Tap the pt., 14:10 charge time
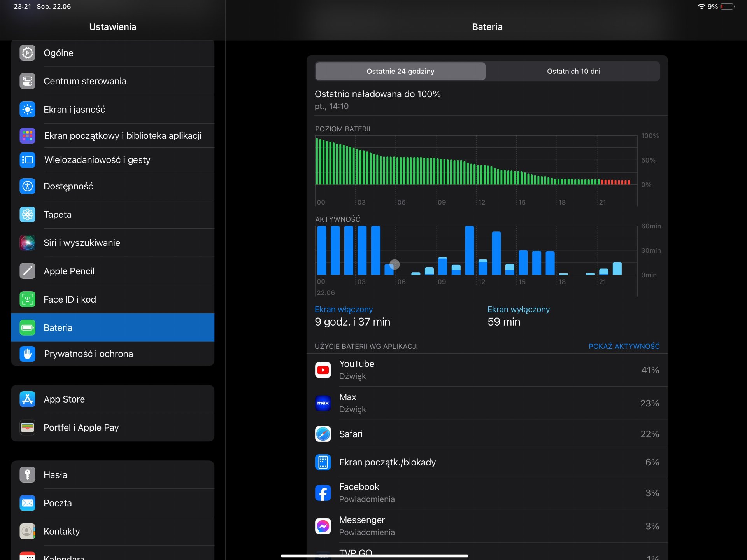Viewport: 747px width, 560px height. point(331,107)
